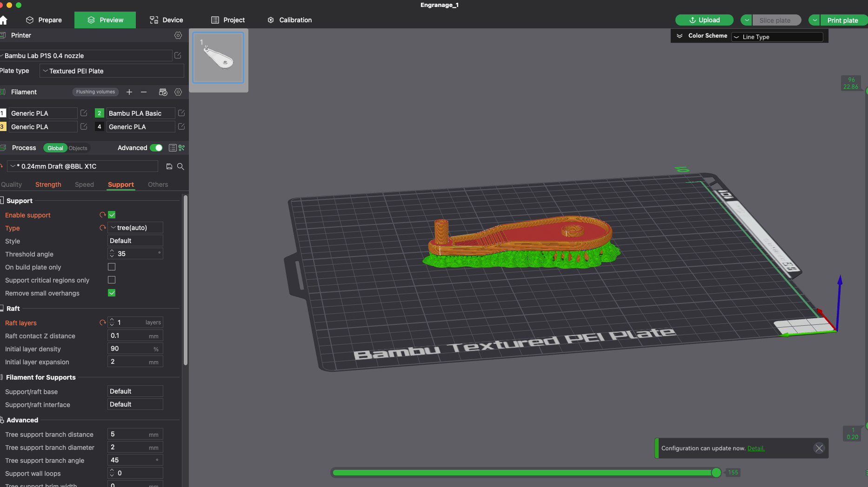This screenshot has width=868, height=487.
Task: Open the Others settings tab
Action: tap(158, 184)
